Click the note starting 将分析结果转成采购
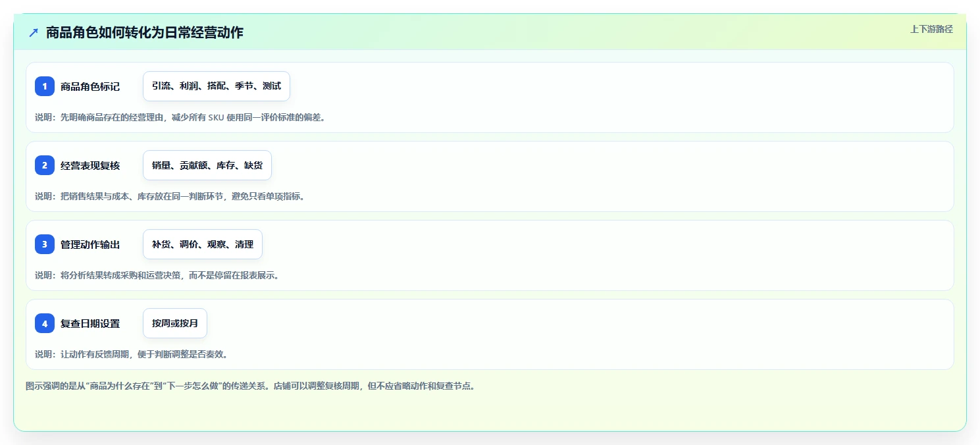Viewport: 980px width, 445px height. point(157,275)
